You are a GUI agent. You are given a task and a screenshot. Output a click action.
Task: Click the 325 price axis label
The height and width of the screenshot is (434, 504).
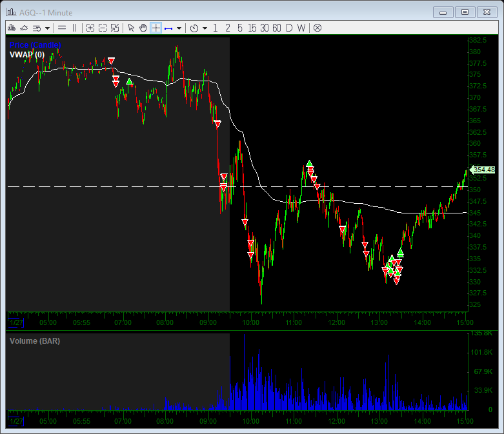pyautogui.click(x=475, y=304)
